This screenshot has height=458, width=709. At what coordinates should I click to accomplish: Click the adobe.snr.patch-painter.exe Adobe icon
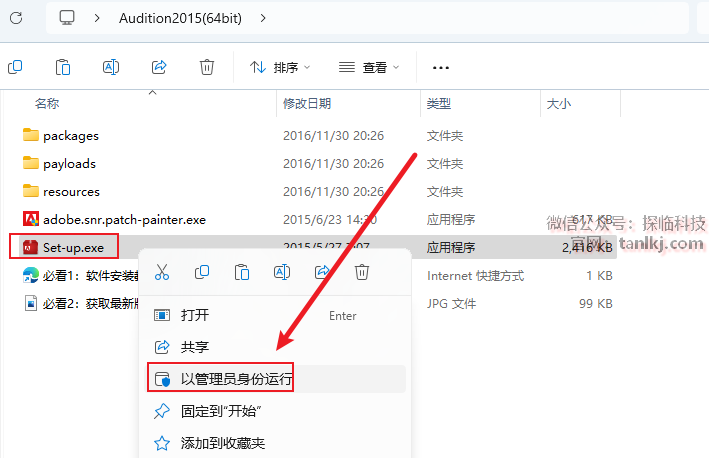(x=31, y=219)
